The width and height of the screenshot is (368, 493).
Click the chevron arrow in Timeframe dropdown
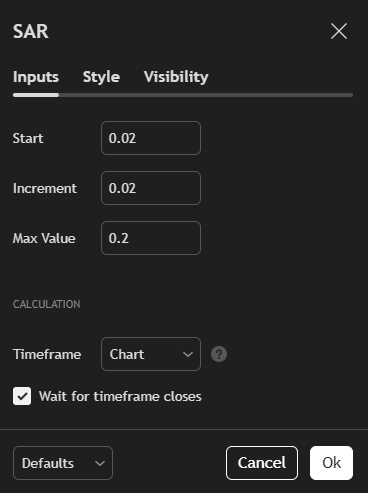coord(188,354)
